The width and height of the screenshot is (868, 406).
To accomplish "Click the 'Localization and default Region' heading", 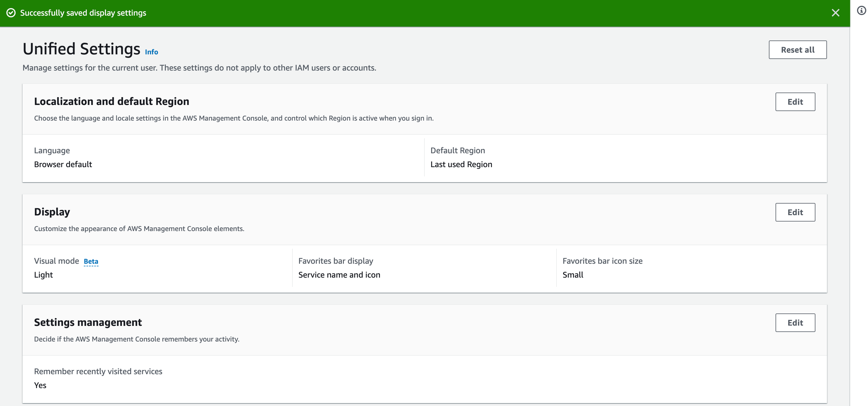I will [x=112, y=101].
